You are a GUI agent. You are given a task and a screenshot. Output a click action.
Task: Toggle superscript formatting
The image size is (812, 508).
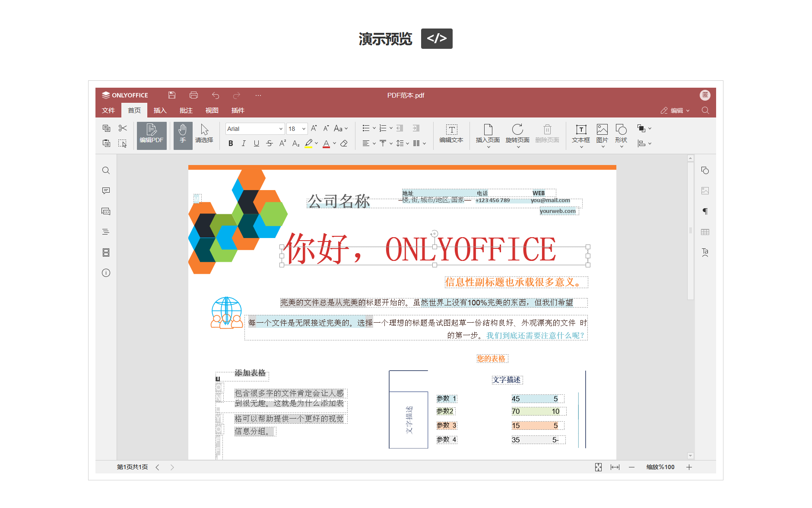click(282, 143)
